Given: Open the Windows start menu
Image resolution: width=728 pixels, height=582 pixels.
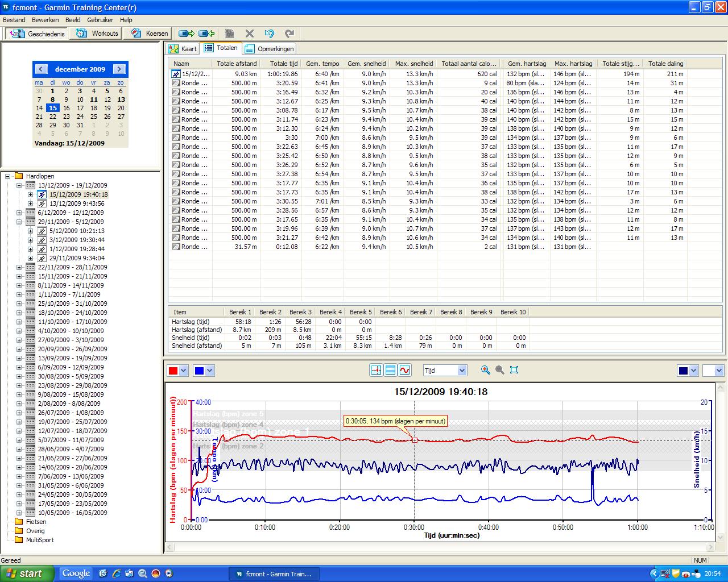Looking at the screenshot, I should click(x=27, y=573).
